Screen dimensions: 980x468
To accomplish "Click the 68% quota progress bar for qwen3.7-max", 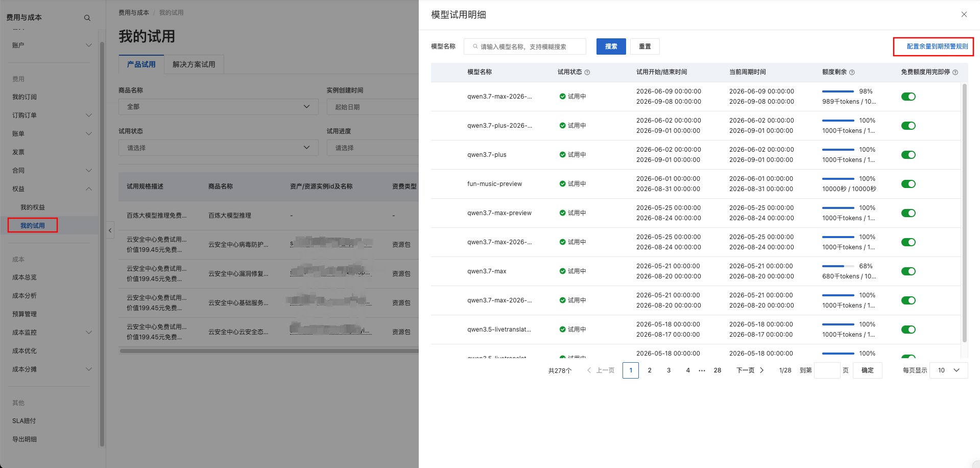I will 838,266.
